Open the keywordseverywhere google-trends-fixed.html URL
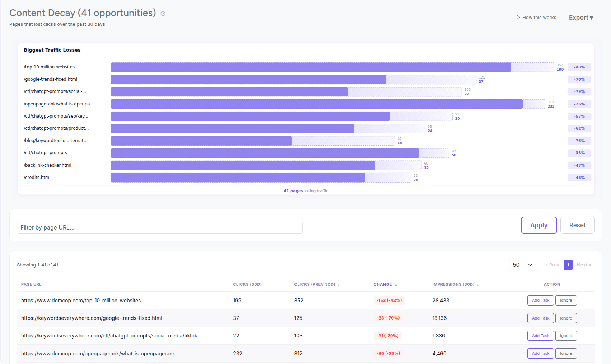Viewport: 611px width, 364px height. pyautogui.click(x=92, y=318)
